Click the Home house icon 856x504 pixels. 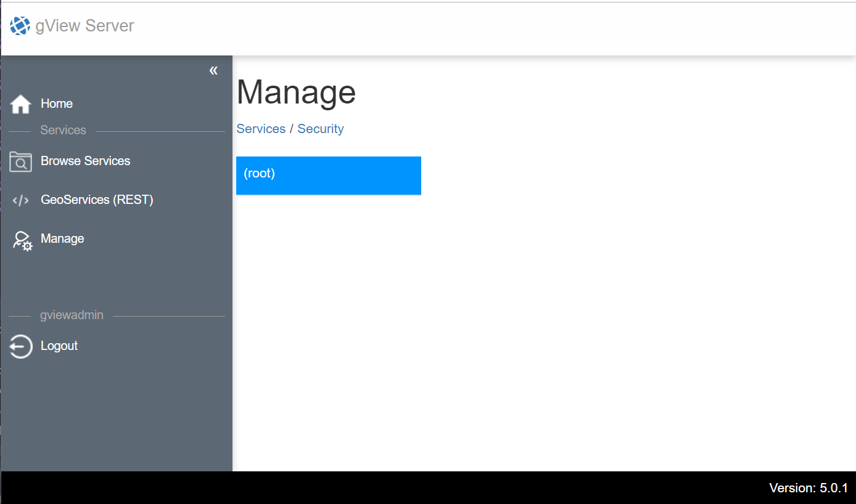[21, 104]
